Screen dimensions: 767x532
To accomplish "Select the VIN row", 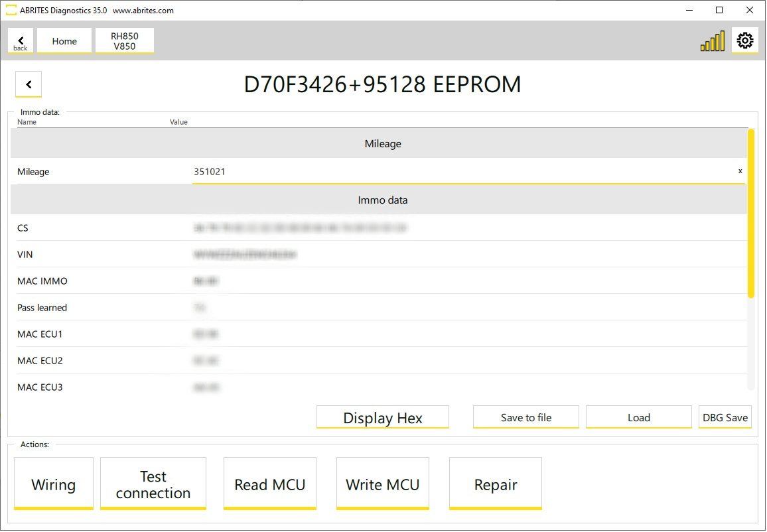I will (382, 254).
